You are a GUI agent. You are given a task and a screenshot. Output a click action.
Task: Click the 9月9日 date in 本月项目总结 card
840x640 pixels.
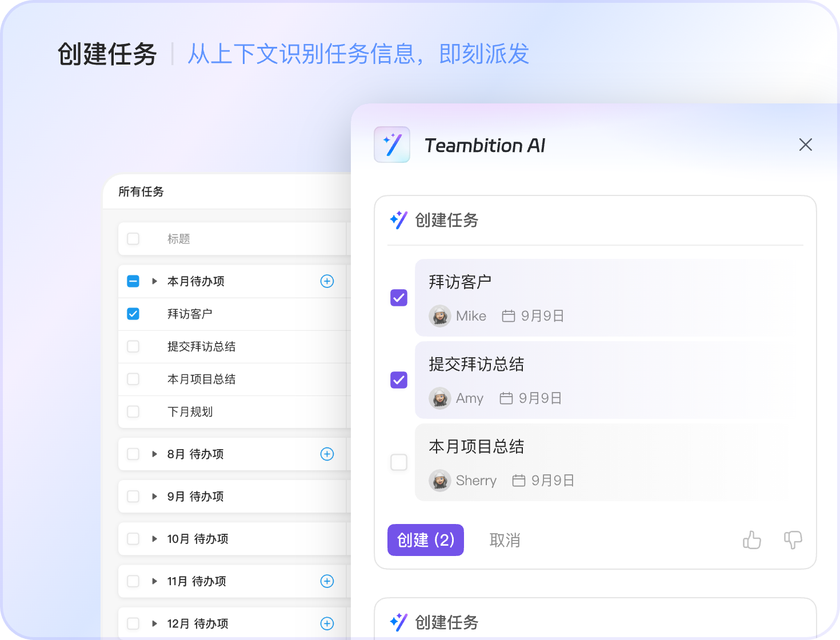(553, 481)
